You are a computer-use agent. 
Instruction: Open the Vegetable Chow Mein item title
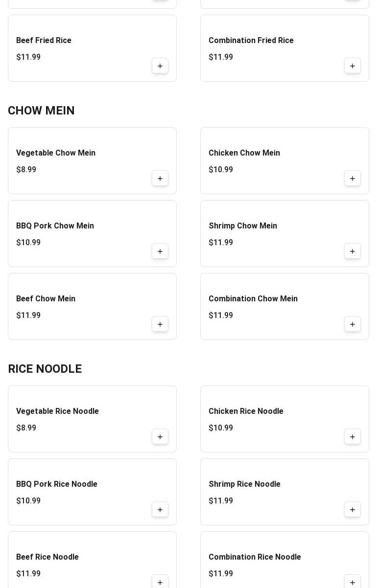click(x=56, y=153)
